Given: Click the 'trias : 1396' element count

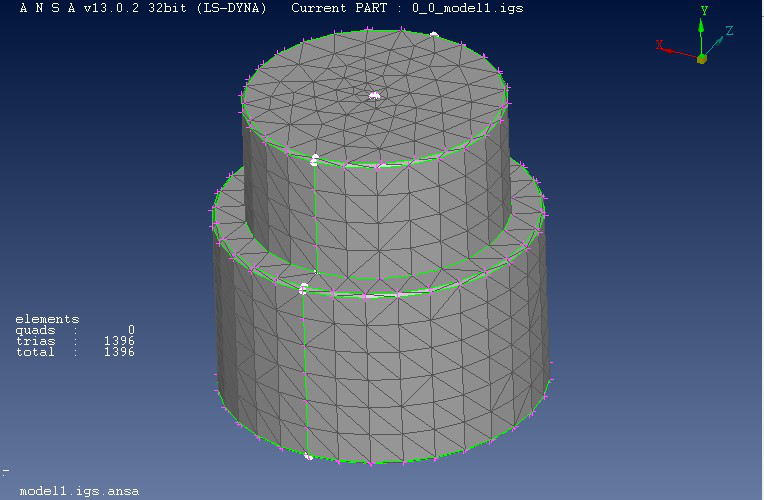Looking at the screenshot, I should pyautogui.click(x=75, y=341).
